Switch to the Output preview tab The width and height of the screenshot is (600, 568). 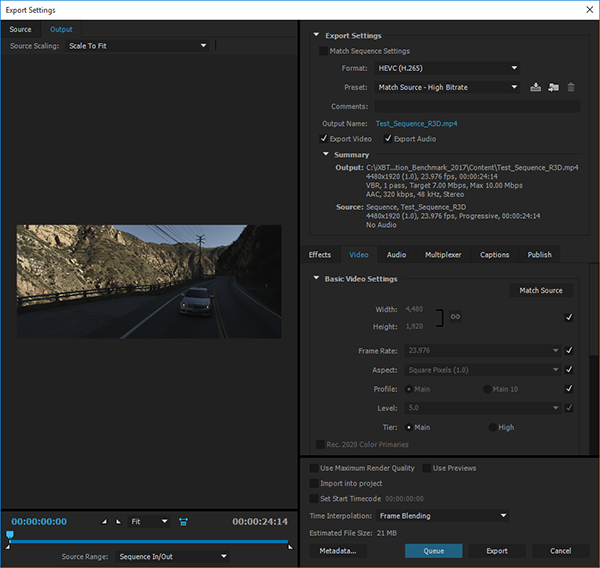tap(61, 29)
